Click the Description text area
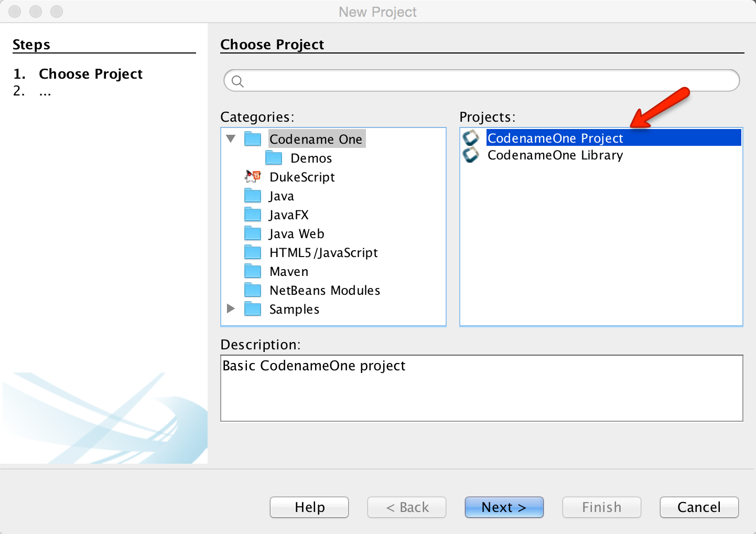 tap(482, 388)
